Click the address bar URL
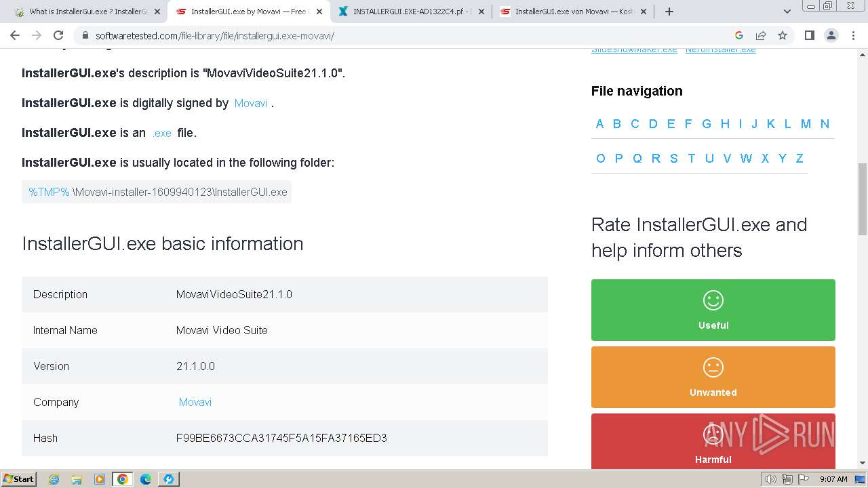 pyautogui.click(x=214, y=35)
